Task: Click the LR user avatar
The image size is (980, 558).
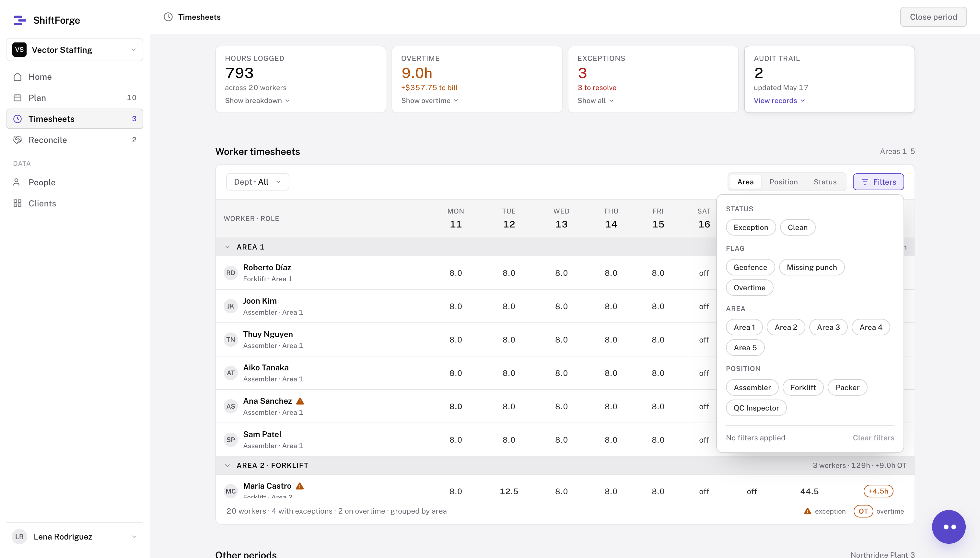Action: (19, 537)
